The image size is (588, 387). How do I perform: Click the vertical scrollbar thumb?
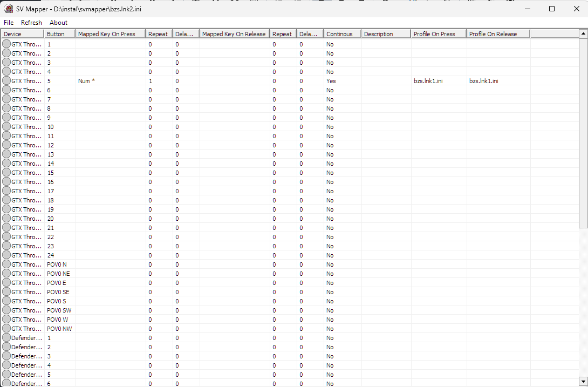(x=583, y=132)
